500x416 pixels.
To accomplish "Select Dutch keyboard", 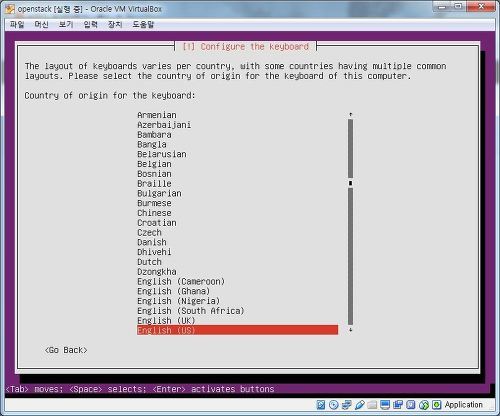I will pyautogui.click(x=149, y=262).
